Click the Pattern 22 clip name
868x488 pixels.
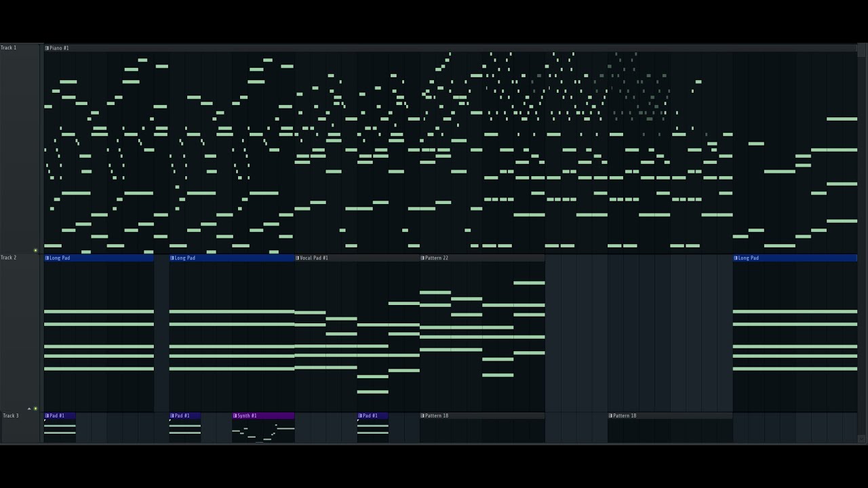437,258
